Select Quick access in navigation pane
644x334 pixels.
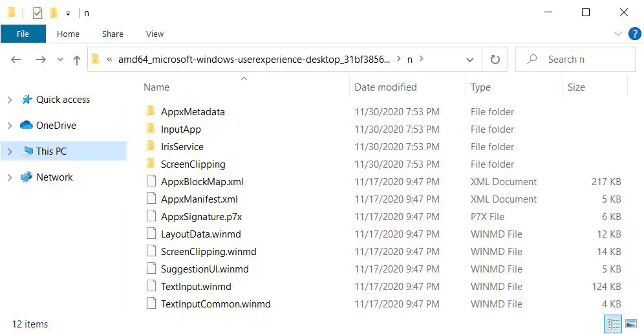pyautogui.click(x=63, y=100)
